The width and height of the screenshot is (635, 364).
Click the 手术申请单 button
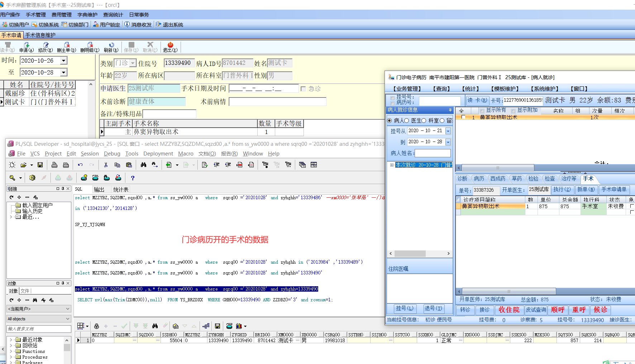614,190
